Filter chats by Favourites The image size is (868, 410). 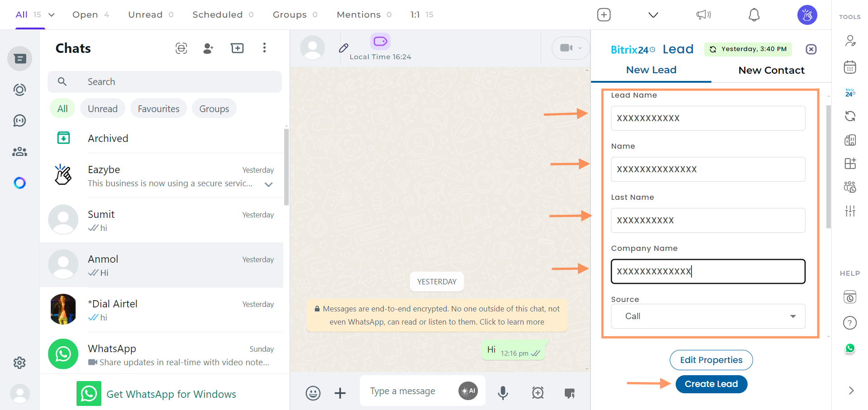click(158, 108)
